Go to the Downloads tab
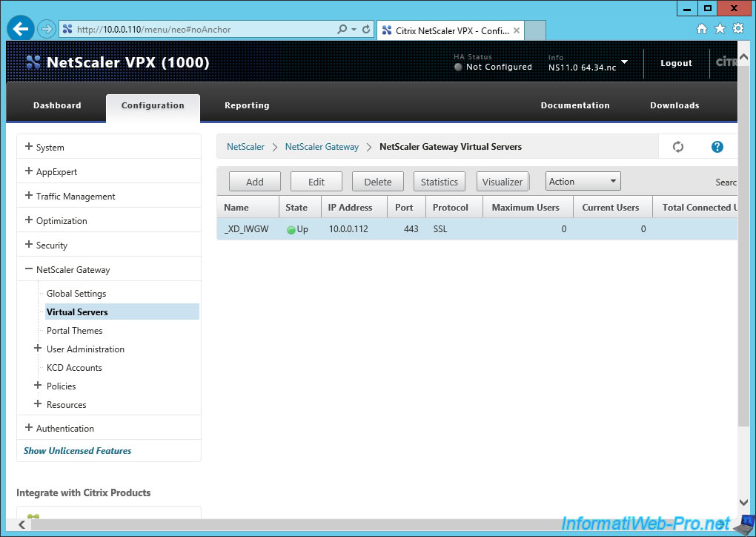 [x=674, y=105]
